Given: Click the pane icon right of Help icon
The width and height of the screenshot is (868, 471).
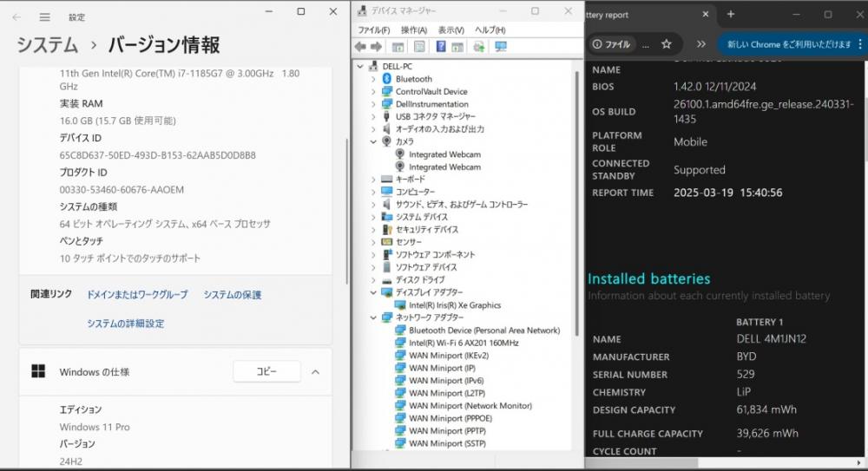Looking at the screenshot, I should 457,47.
